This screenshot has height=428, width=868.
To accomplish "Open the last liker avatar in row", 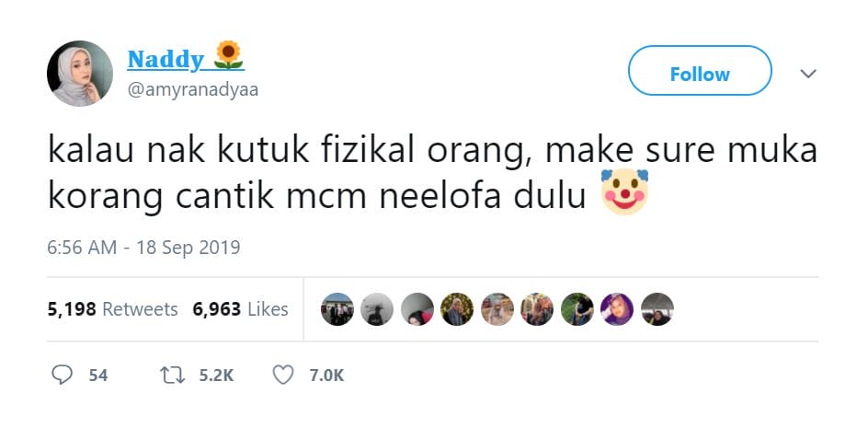I will click(657, 309).
